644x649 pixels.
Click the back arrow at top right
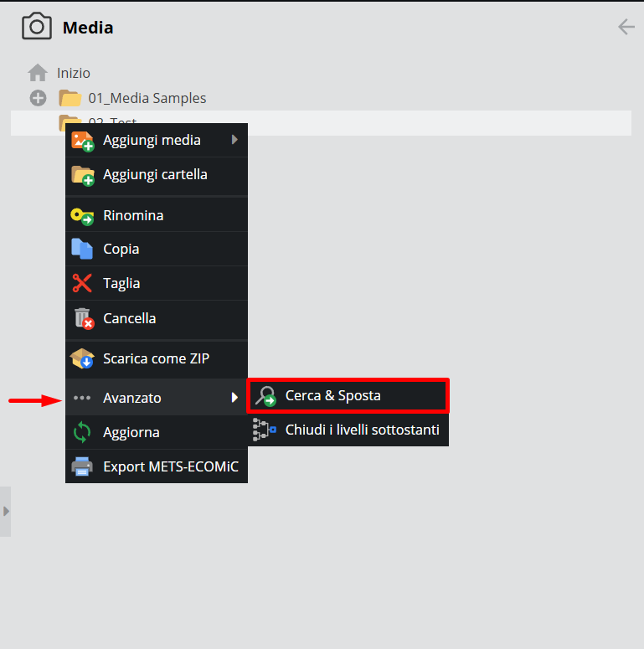[626, 27]
